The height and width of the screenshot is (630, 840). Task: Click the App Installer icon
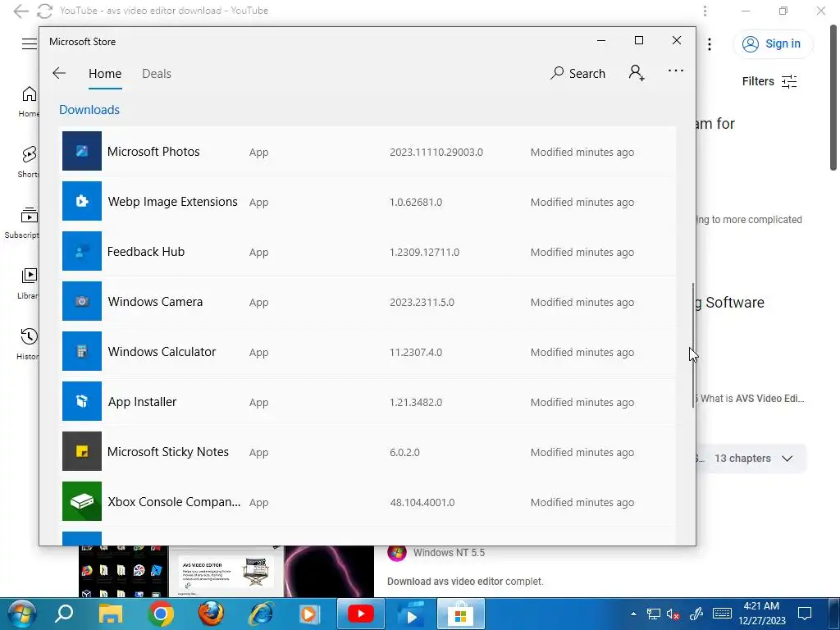[81, 401]
